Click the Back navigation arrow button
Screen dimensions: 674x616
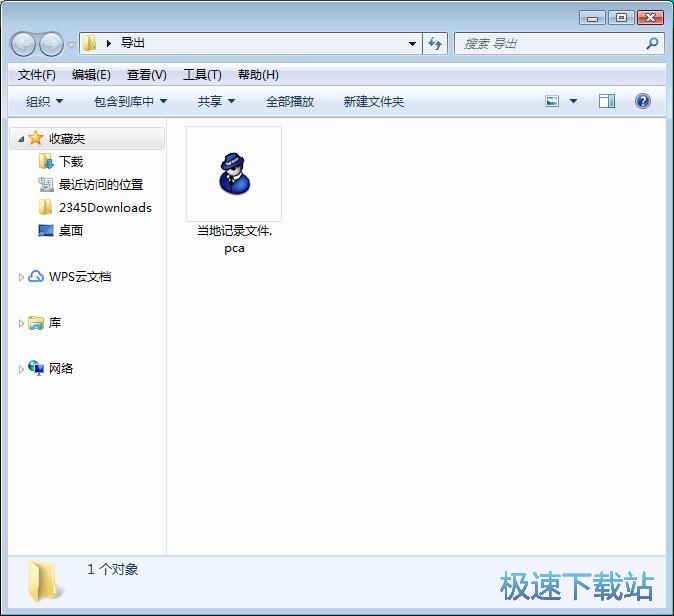(x=23, y=44)
